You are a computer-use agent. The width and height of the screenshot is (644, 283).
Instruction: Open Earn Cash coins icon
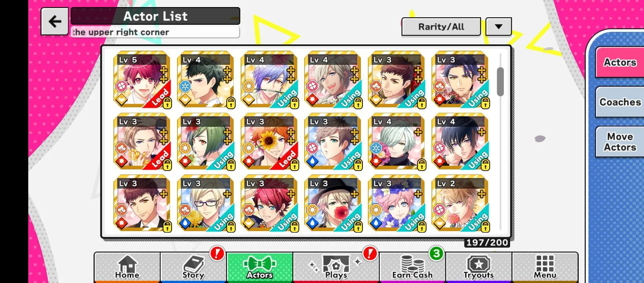pos(412,267)
